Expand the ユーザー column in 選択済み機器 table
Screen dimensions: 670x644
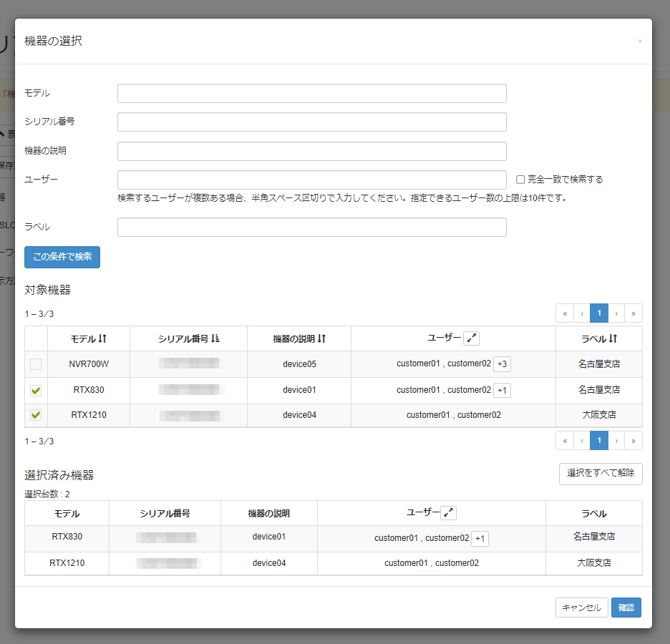[449, 513]
